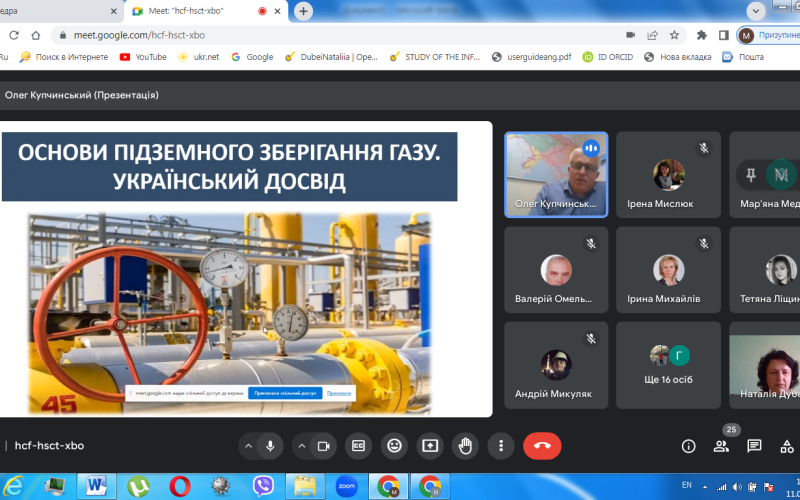
Task: Close the Meet hcf-hsct-xbo tab
Action: [278, 11]
